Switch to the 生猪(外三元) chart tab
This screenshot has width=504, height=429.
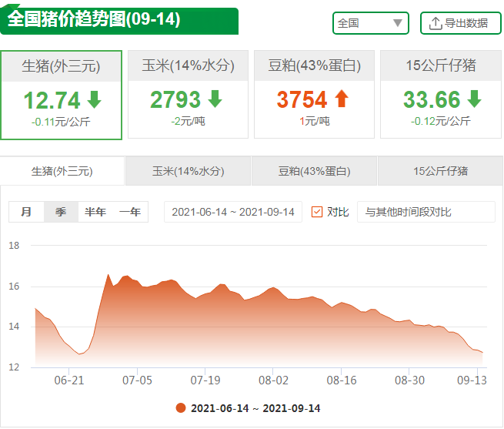[x=62, y=171]
